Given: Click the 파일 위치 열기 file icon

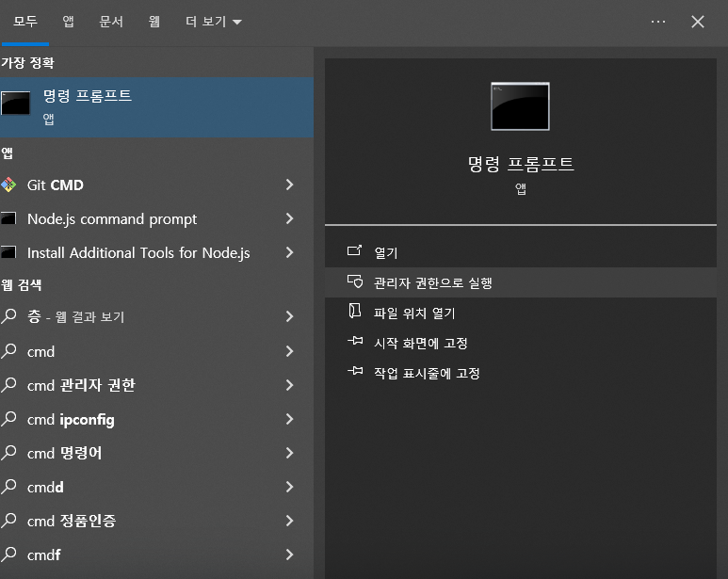Looking at the screenshot, I should (355, 311).
